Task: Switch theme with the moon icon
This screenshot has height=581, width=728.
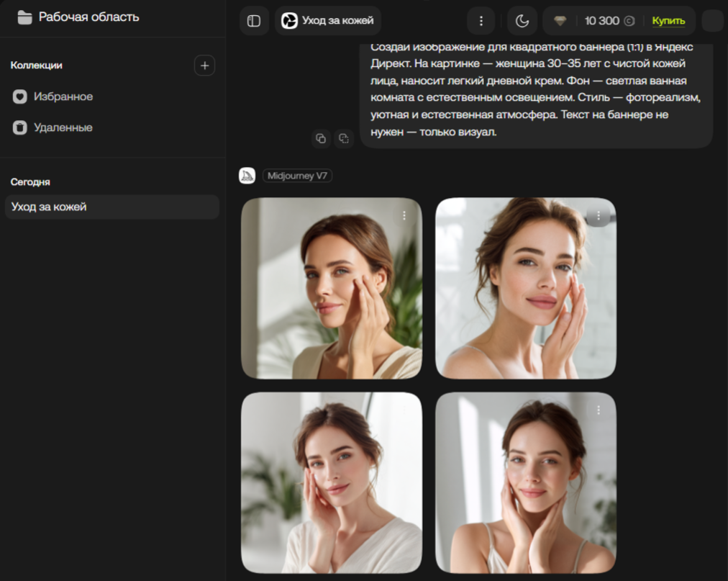Action: tap(522, 21)
